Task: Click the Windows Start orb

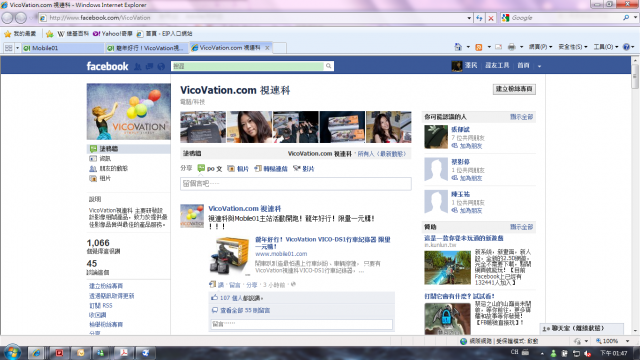Action: pos(12,352)
